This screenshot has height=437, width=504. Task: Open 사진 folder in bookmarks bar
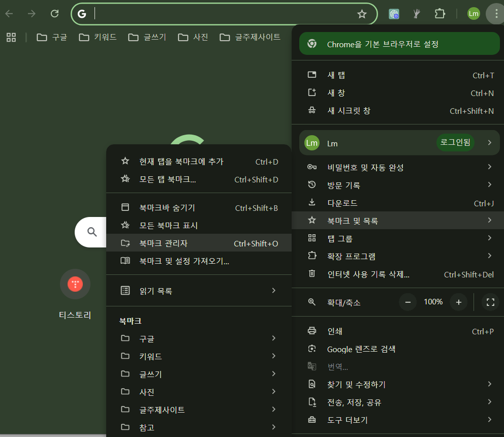pos(193,37)
